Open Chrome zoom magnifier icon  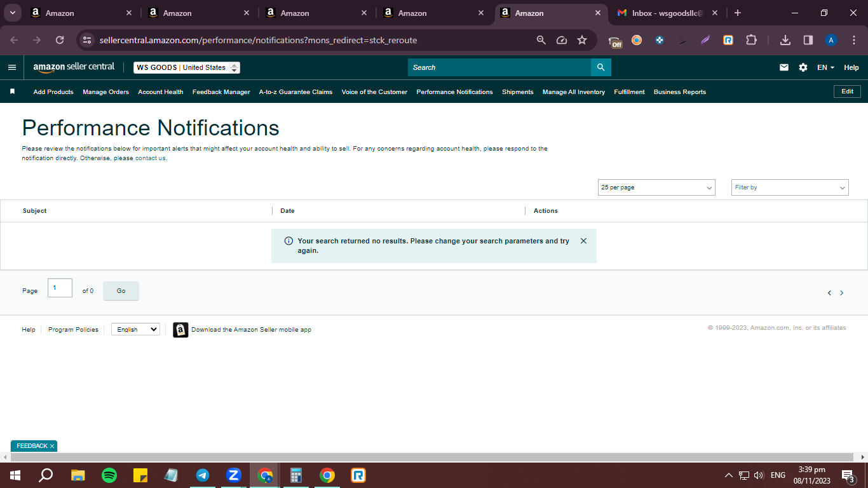541,40
